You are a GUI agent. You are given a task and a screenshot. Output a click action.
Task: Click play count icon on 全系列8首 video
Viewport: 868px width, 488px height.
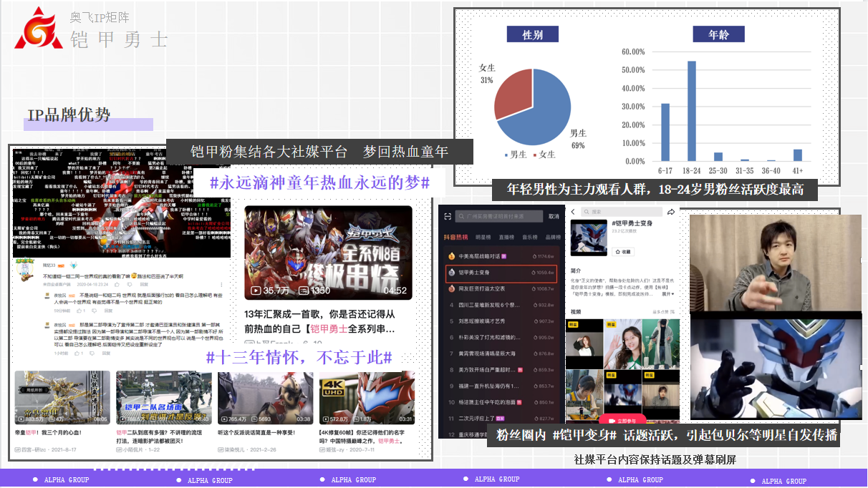click(x=256, y=291)
